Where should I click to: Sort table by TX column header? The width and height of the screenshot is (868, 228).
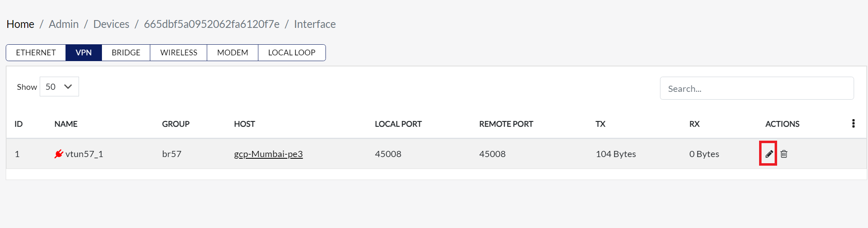click(x=600, y=124)
